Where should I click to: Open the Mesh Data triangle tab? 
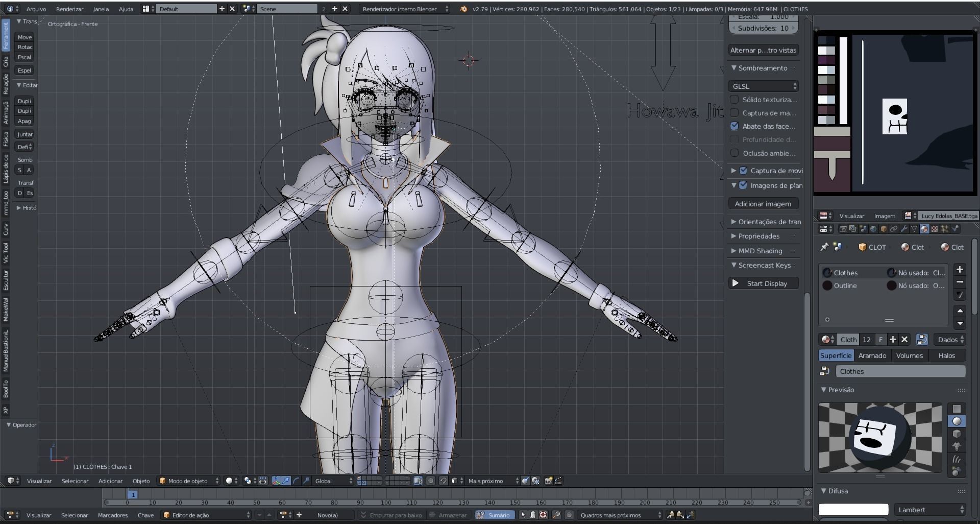pos(914,229)
